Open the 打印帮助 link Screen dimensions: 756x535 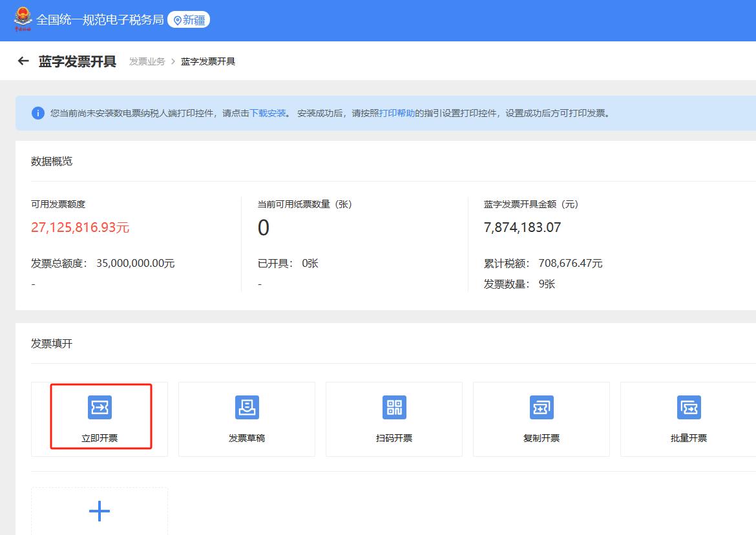tap(397, 113)
